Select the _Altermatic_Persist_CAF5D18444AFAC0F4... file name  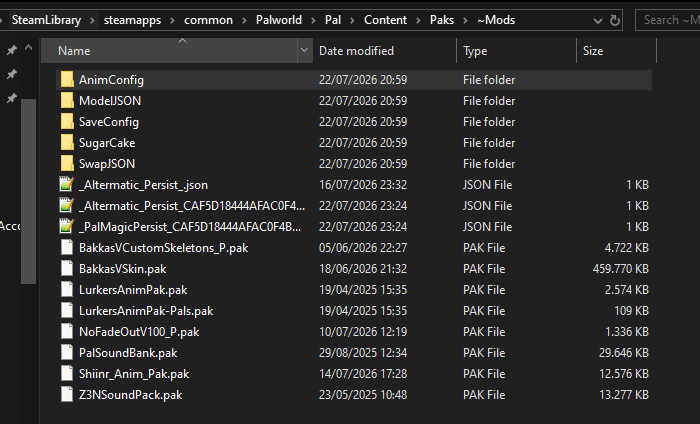(x=192, y=206)
